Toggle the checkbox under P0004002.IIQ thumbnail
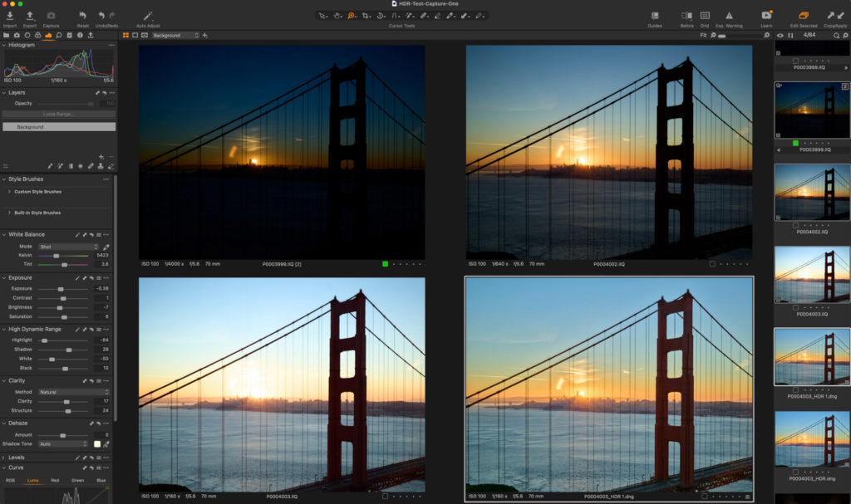 pos(795,225)
